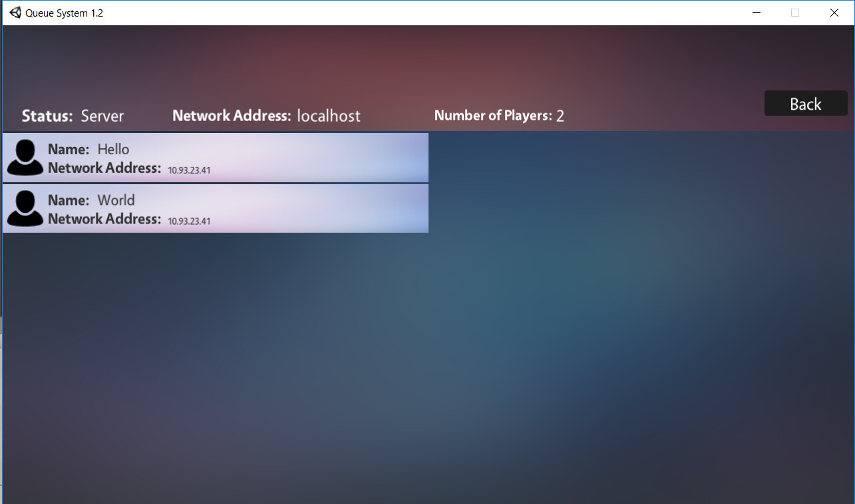Click the player count value 2
The height and width of the screenshot is (504, 855).
coord(560,116)
